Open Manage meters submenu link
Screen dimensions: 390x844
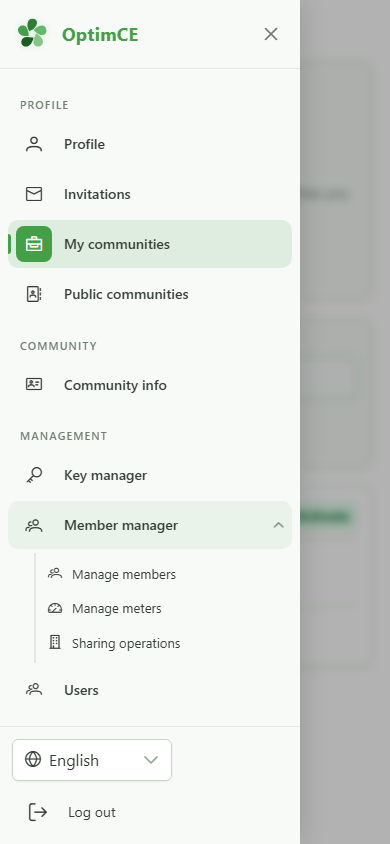tap(117, 609)
